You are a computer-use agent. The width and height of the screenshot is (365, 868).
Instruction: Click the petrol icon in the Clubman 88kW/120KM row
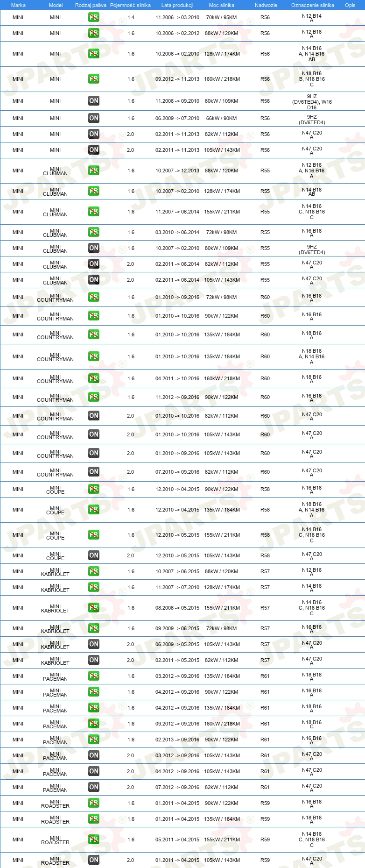pyautogui.click(x=94, y=171)
